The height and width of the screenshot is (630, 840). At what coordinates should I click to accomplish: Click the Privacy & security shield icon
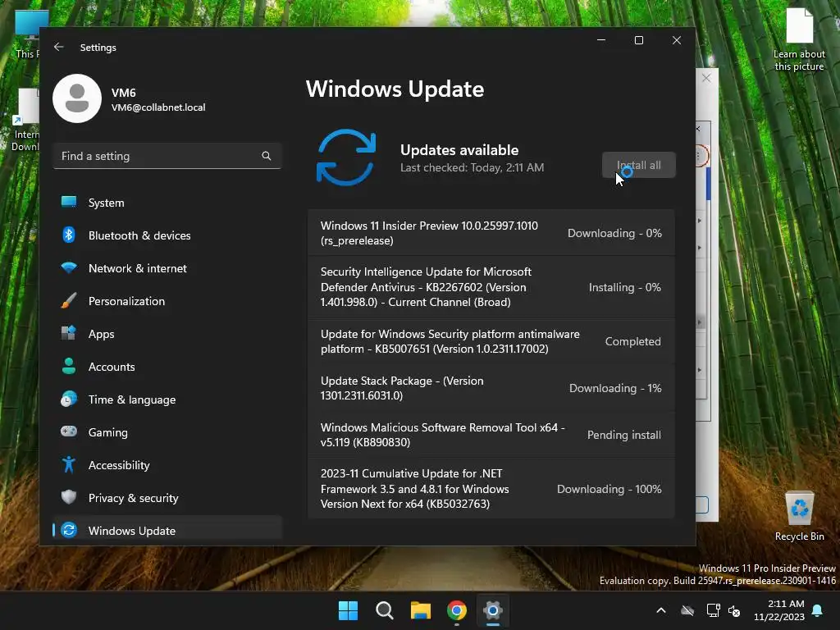coord(69,497)
